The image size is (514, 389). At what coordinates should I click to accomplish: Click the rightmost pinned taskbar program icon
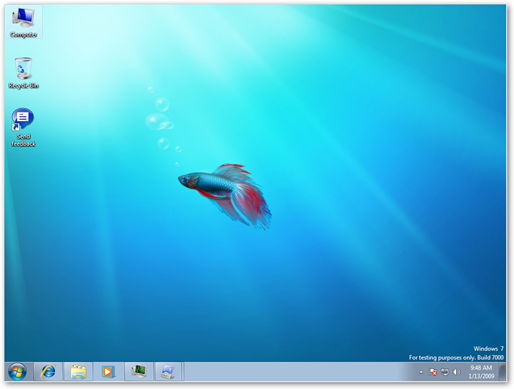click(168, 371)
